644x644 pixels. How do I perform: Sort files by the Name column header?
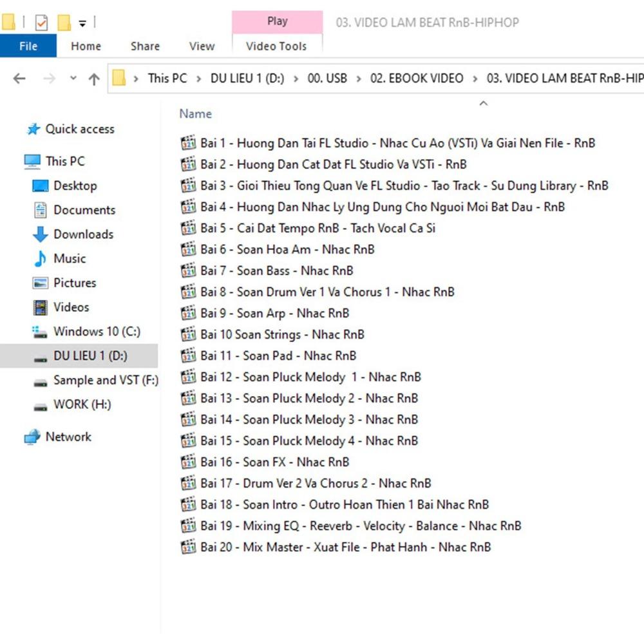pyautogui.click(x=196, y=113)
